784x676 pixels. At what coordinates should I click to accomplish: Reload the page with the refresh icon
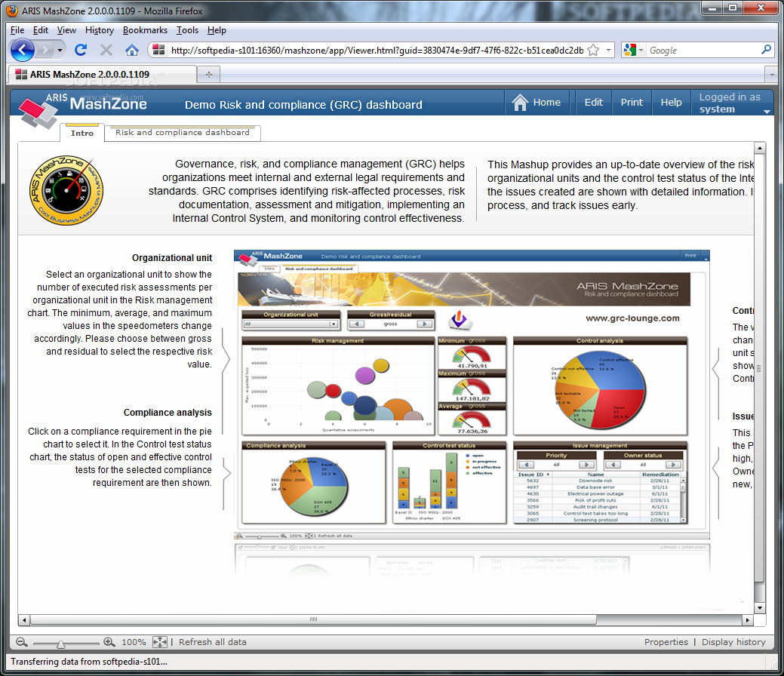(x=81, y=50)
